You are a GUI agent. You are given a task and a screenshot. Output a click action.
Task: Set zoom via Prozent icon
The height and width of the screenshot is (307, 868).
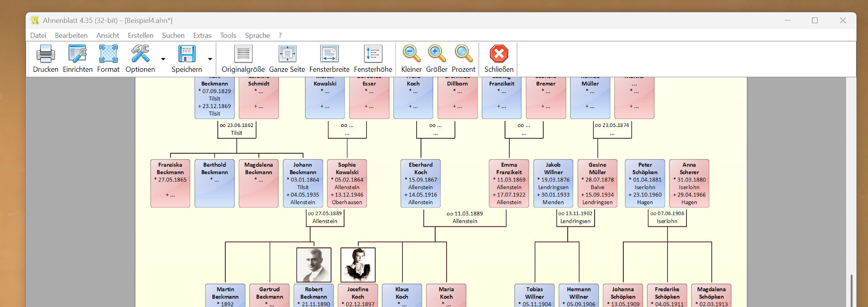pos(463,54)
